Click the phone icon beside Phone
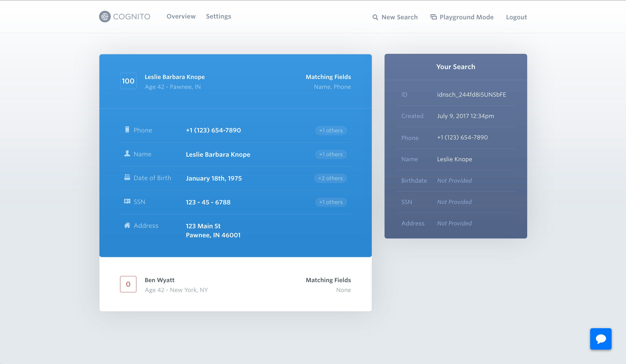The width and height of the screenshot is (626, 364). click(127, 130)
